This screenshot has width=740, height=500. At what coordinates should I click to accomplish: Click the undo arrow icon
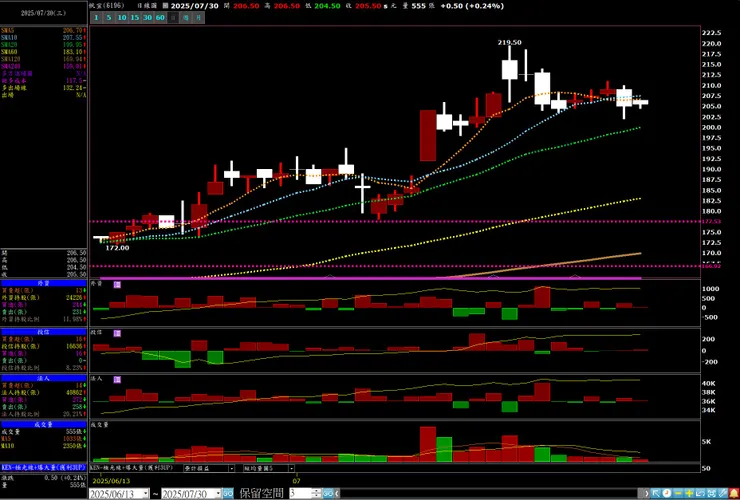pyautogui.click(x=700, y=493)
